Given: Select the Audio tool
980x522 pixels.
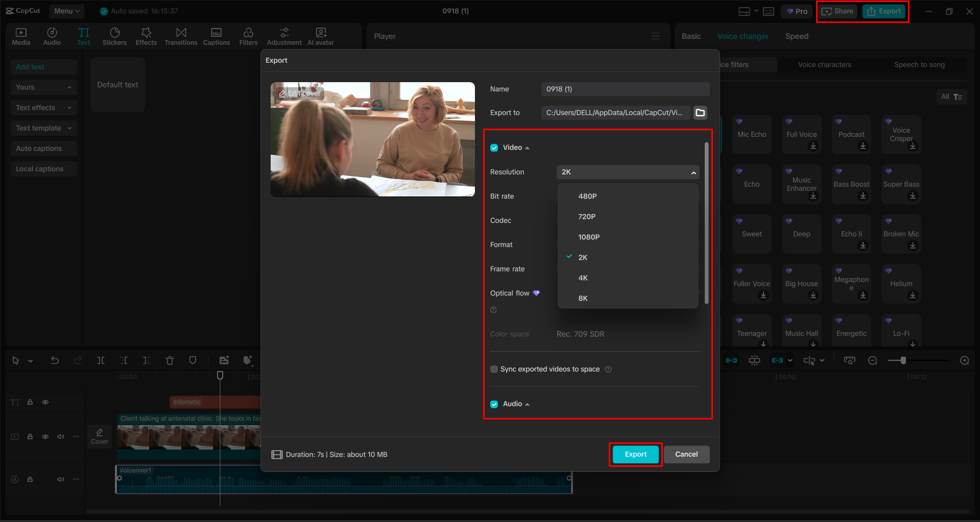Looking at the screenshot, I should pyautogui.click(x=52, y=36).
